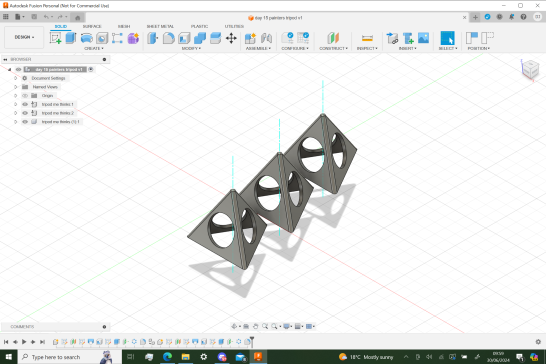The image size is (546, 364).
Task: Select the Revolve tool
Action: tap(86, 38)
